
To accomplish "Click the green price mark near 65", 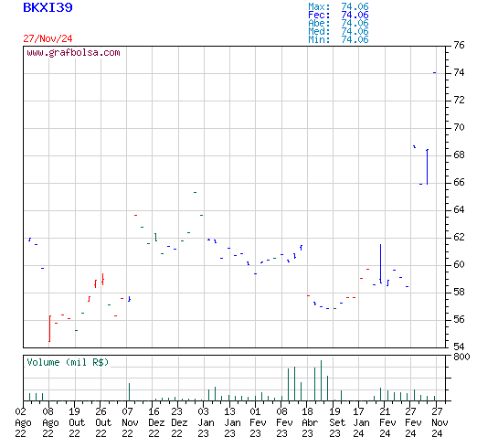I will [x=195, y=192].
